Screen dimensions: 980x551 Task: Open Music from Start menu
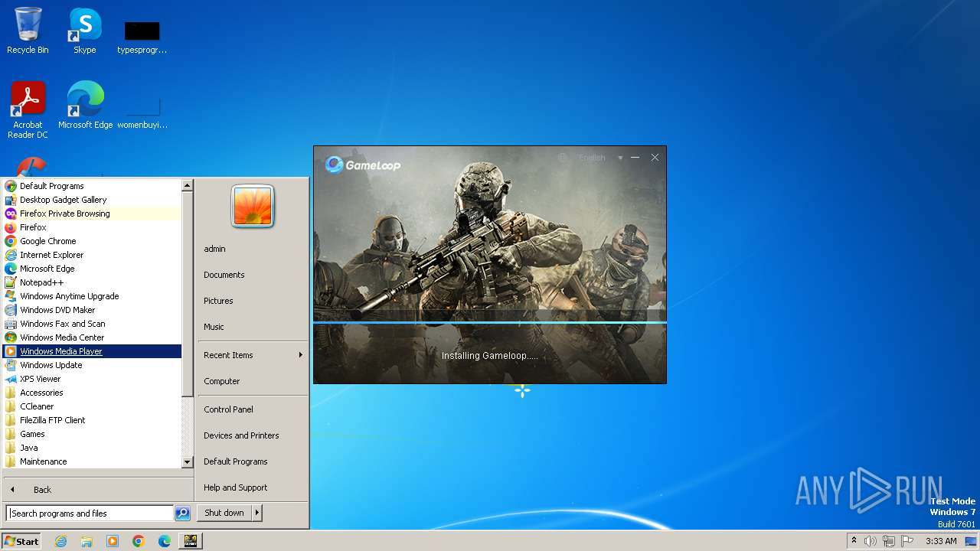point(253,327)
